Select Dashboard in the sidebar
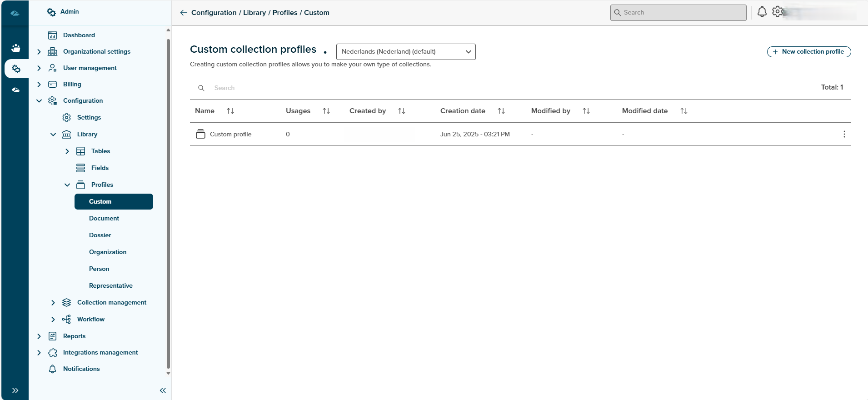Image resolution: width=868 pixels, height=400 pixels. (79, 35)
